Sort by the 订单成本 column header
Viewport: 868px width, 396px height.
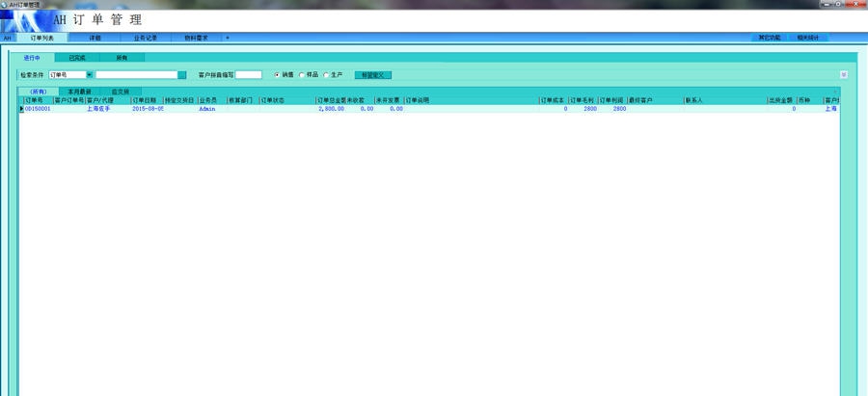tap(554, 100)
